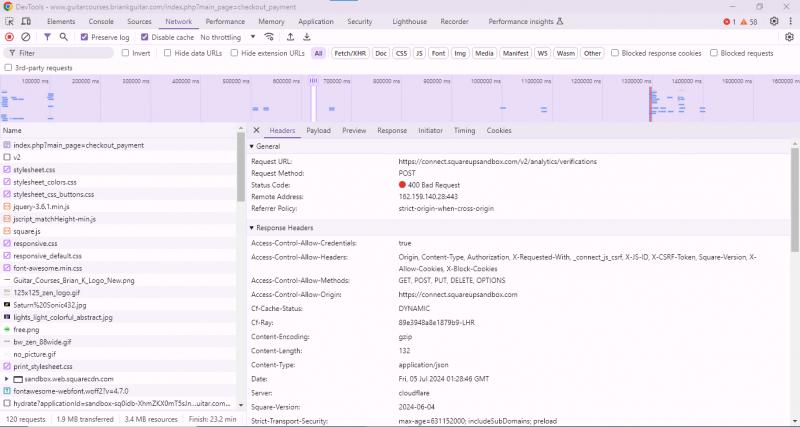
Task: Click the warnings count indicator showing 58
Action: tap(748, 22)
